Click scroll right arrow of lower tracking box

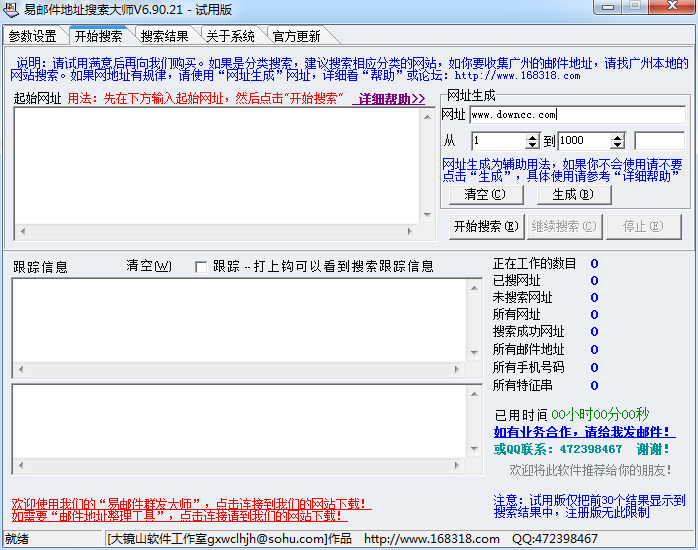pyautogui.click(x=457, y=465)
